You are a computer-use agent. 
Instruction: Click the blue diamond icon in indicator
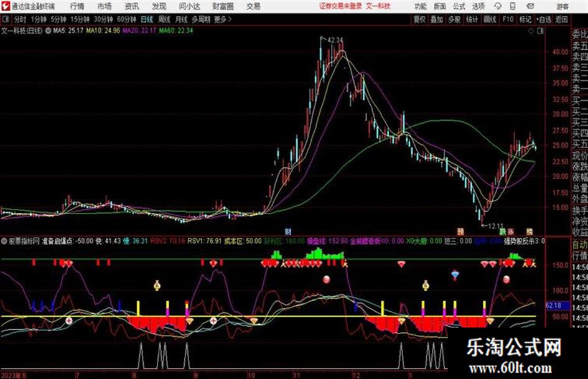coord(455,274)
